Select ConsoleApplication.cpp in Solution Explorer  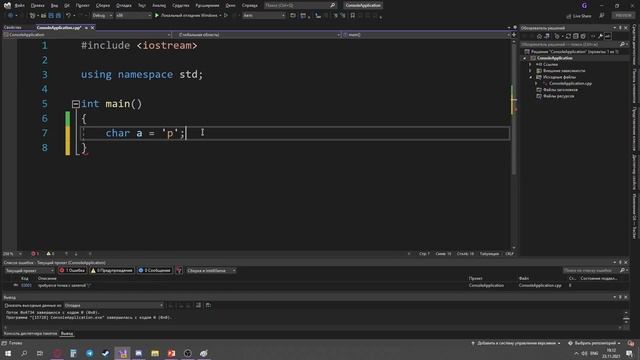tap(570, 83)
